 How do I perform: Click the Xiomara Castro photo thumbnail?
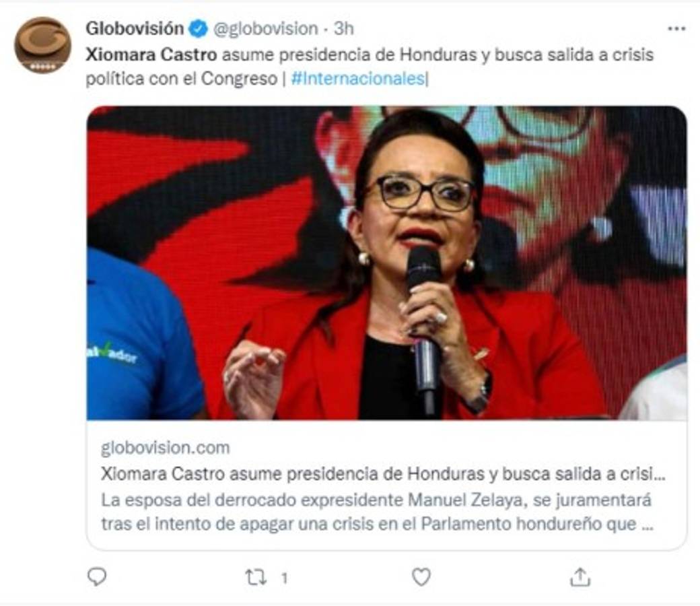pos(386,263)
